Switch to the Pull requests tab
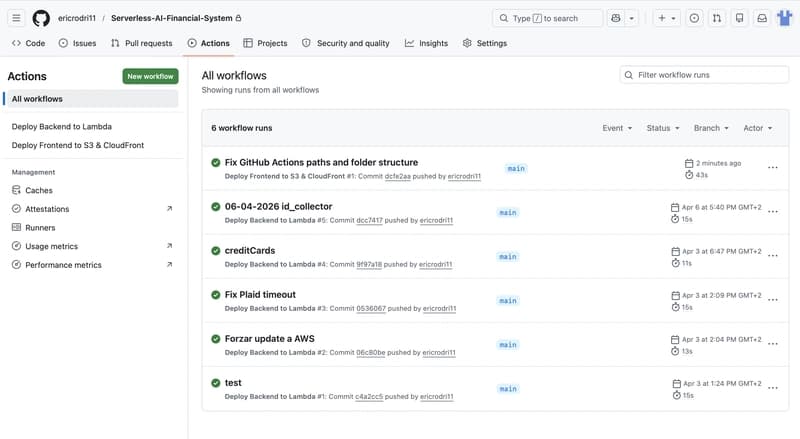The width and height of the screenshot is (800, 439). pyautogui.click(x=142, y=43)
